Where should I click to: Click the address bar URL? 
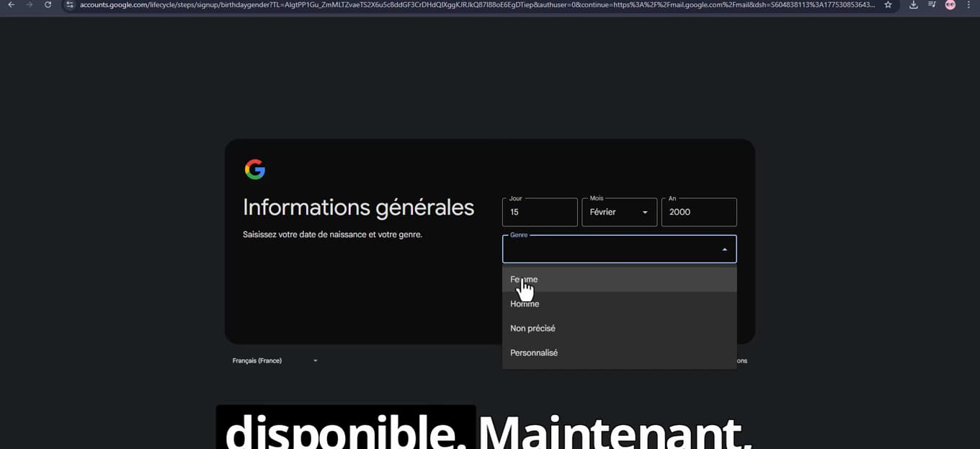pyautogui.click(x=477, y=4)
